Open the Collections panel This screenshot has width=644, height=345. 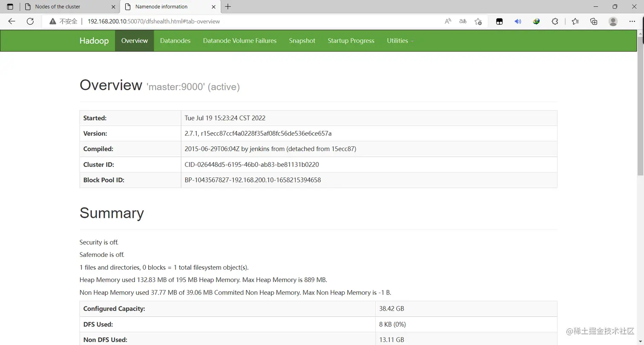[594, 21]
